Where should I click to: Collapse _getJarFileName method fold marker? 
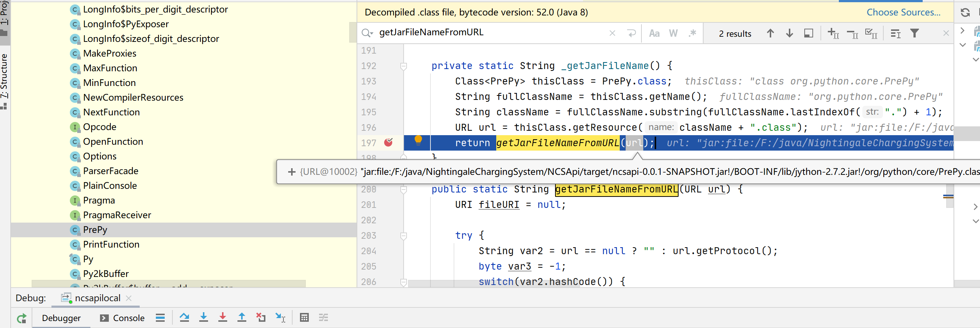404,66
